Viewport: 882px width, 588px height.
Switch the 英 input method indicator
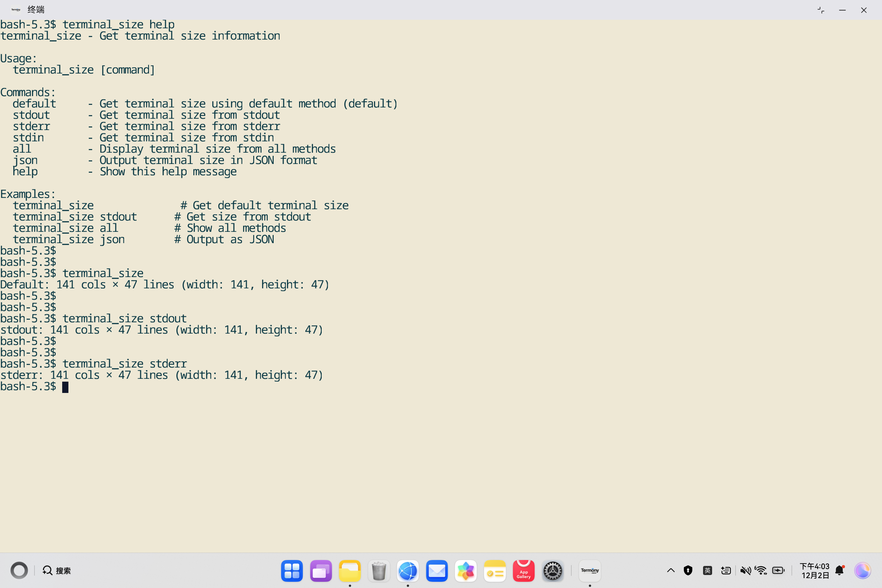click(707, 570)
